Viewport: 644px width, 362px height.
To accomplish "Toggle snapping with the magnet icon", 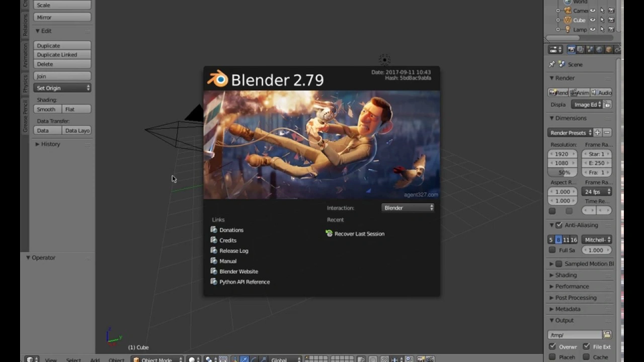I will (384, 359).
